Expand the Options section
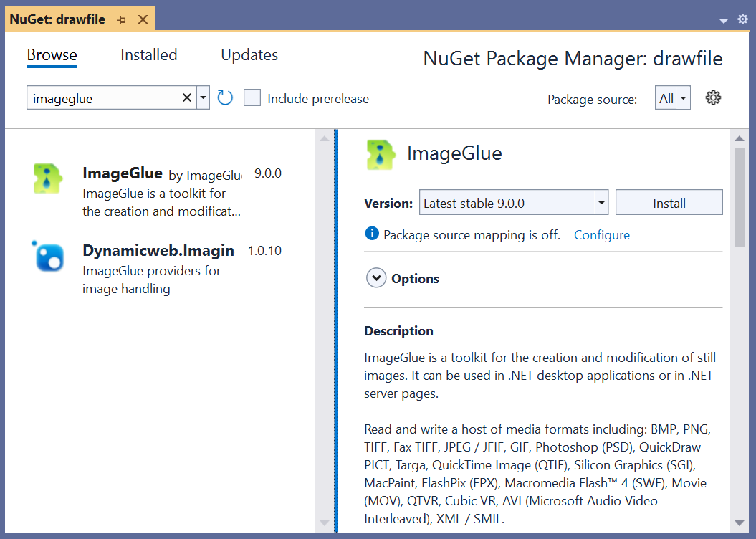 376,278
